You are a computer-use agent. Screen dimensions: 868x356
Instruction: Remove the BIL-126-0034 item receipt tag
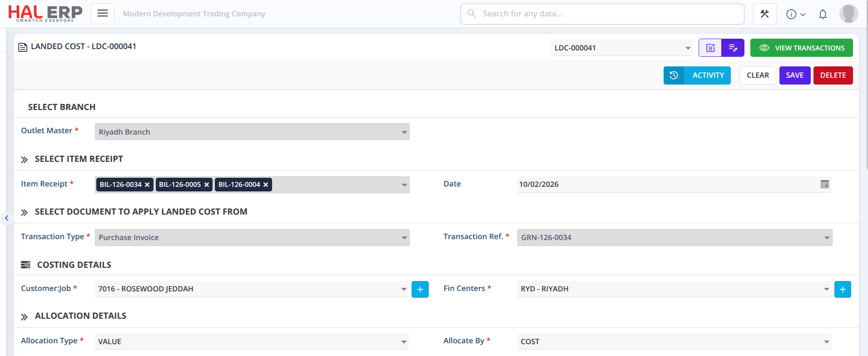[x=147, y=185]
